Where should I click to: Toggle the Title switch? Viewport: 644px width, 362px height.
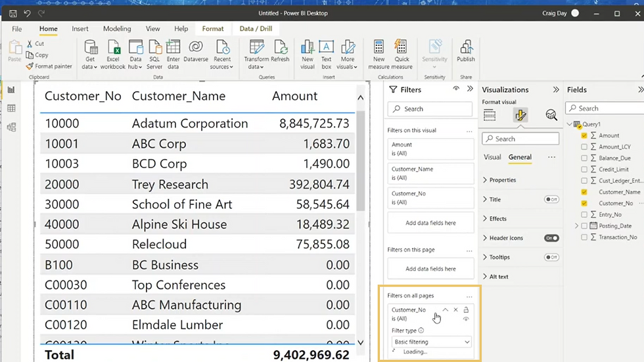pyautogui.click(x=551, y=200)
